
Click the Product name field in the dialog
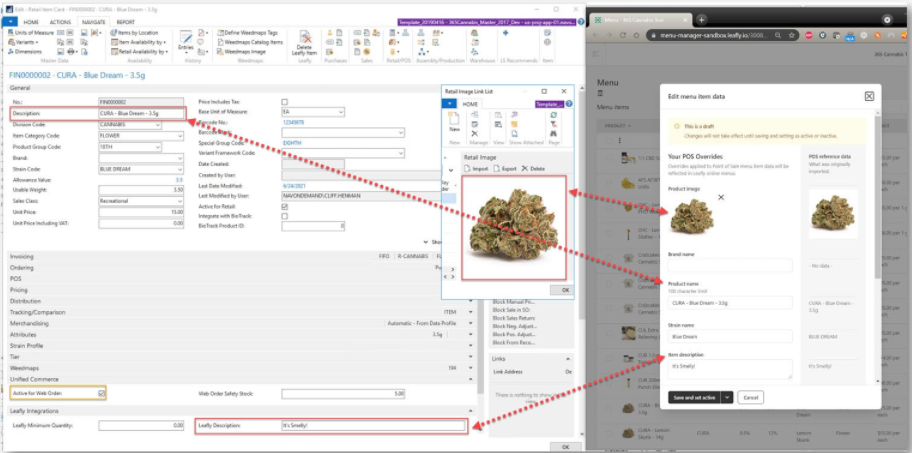pyautogui.click(x=730, y=302)
